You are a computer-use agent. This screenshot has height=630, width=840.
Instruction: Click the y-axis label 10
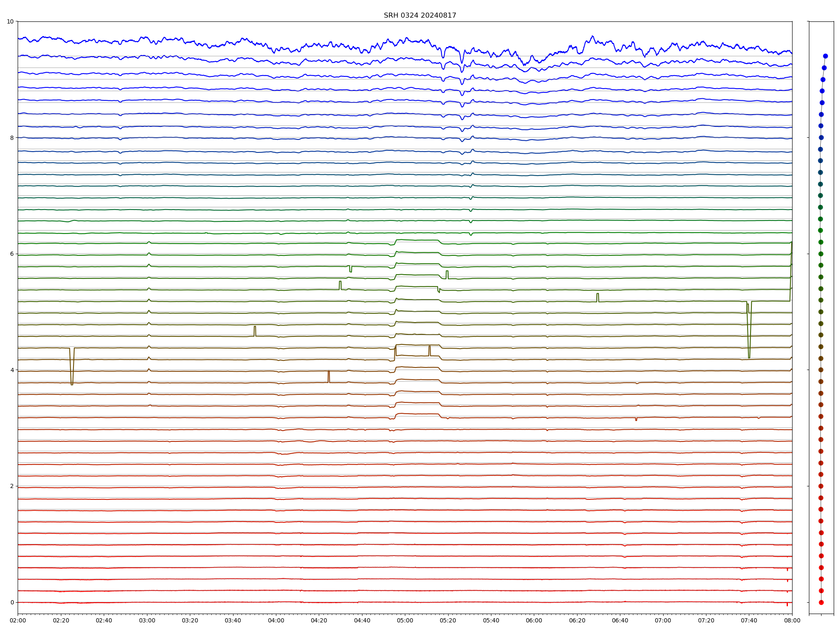click(10, 21)
